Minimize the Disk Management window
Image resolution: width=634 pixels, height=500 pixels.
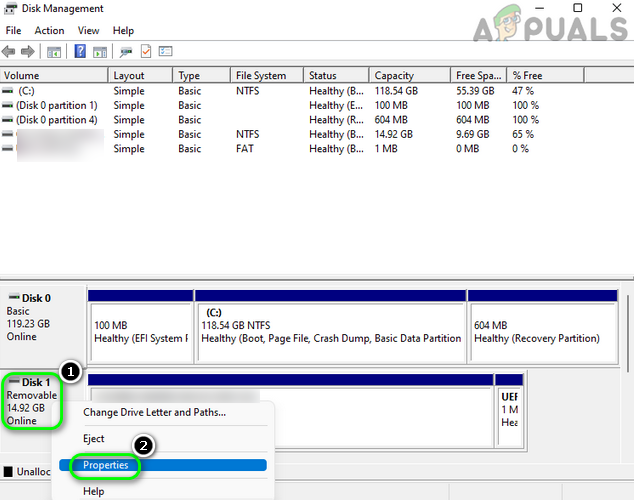point(539,8)
